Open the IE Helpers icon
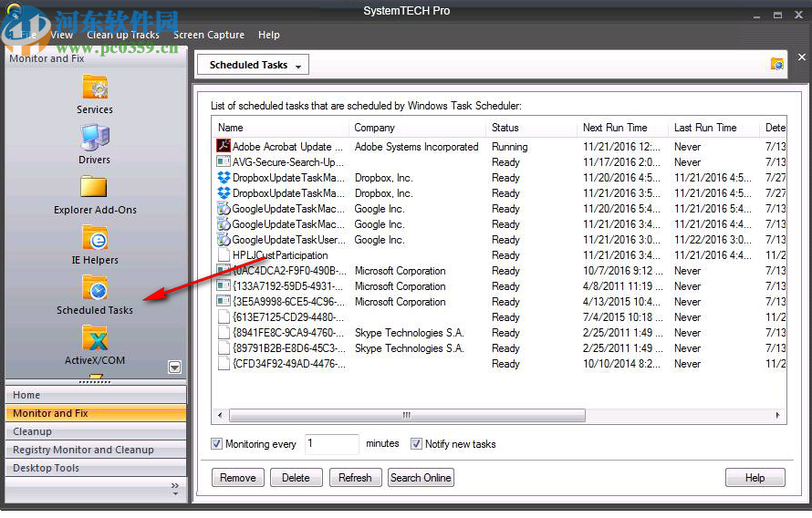The width and height of the screenshot is (812, 518). (x=95, y=238)
